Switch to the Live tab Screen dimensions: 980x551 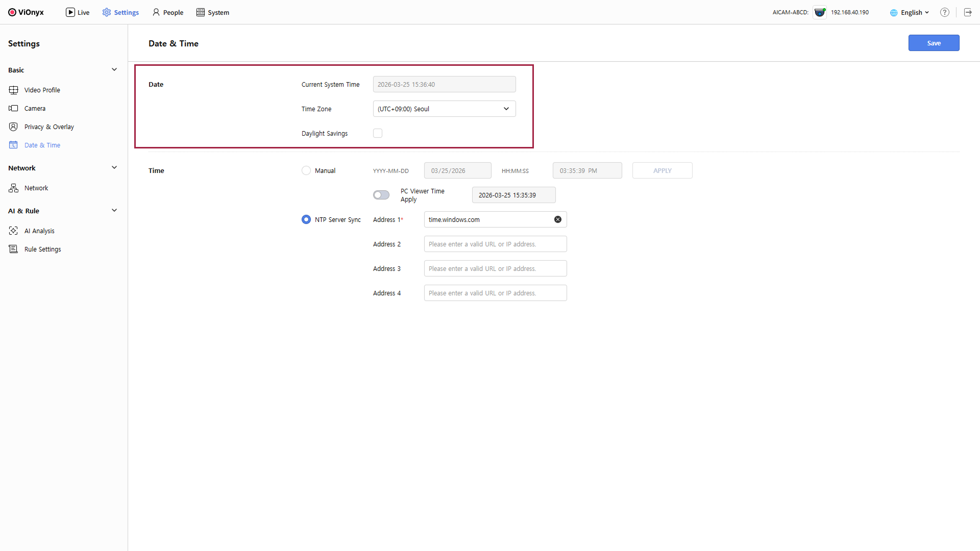tap(78, 12)
